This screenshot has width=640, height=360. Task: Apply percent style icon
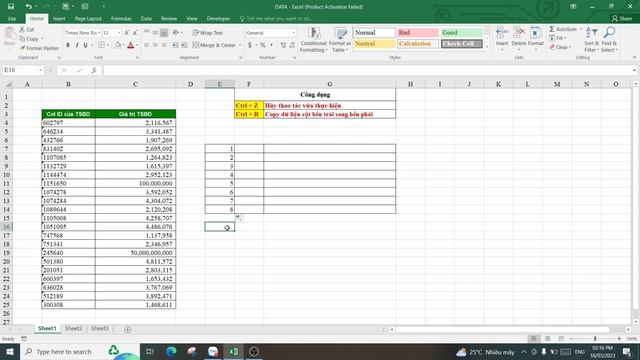click(x=263, y=45)
